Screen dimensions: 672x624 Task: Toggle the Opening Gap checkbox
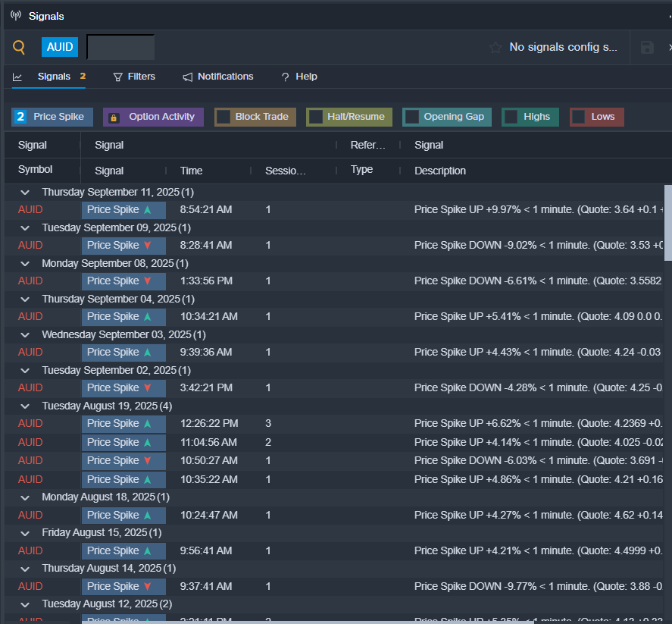coord(412,117)
